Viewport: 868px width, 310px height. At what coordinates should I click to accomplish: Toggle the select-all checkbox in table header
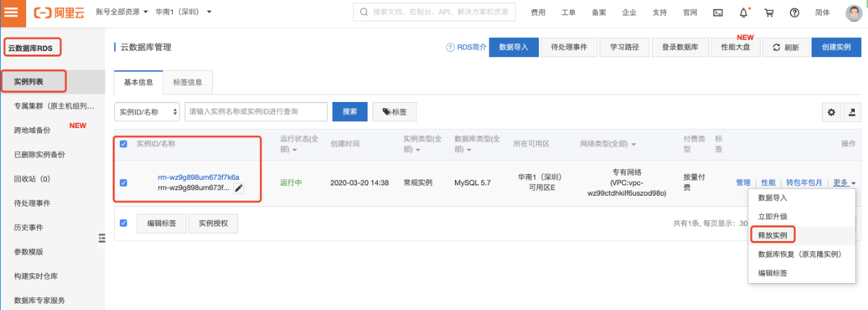point(123,144)
